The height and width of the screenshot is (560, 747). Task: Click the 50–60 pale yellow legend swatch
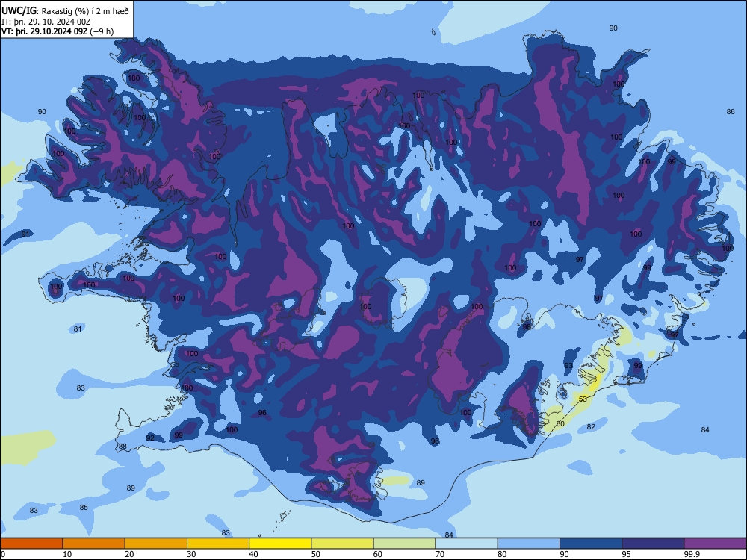tap(342, 544)
